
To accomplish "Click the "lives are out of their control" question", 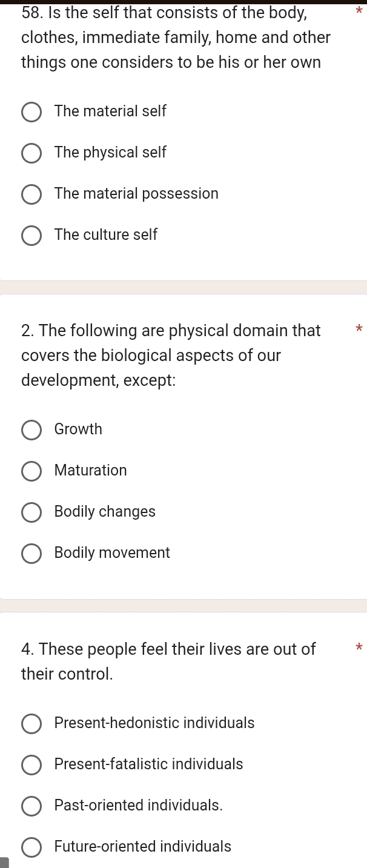I will [x=168, y=661].
